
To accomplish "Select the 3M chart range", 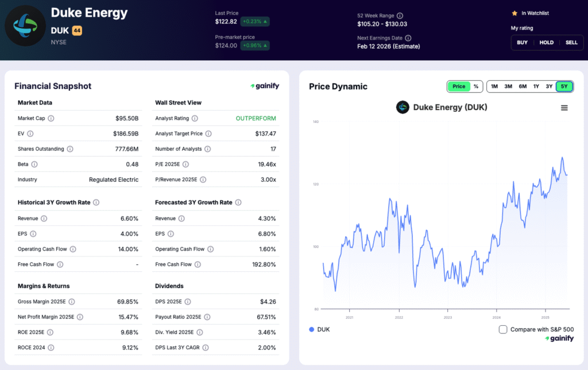I will click(x=508, y=86).
